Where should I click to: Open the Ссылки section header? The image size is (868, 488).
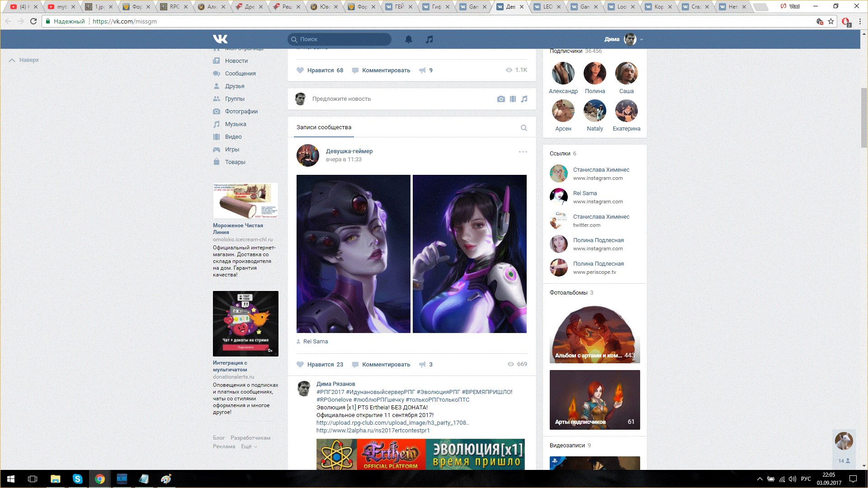pos(563,154)
